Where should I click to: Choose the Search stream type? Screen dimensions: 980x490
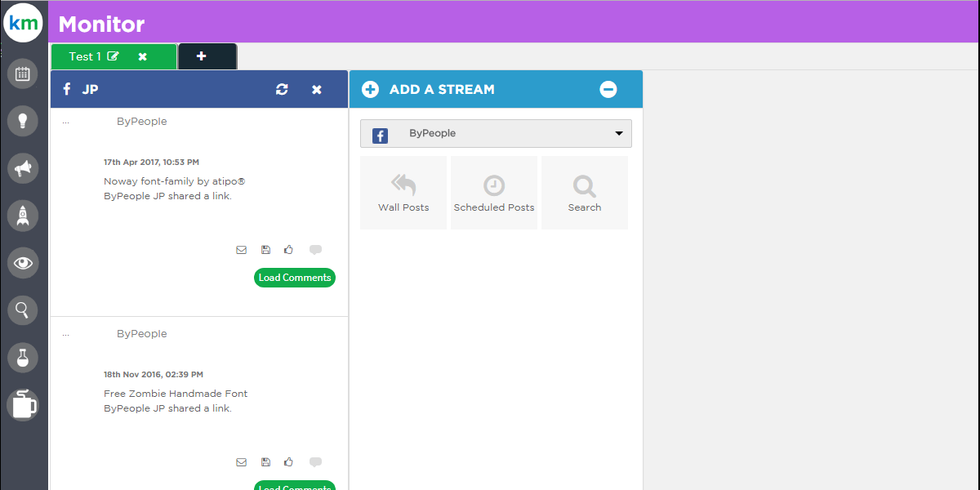(x=585, y=193)
